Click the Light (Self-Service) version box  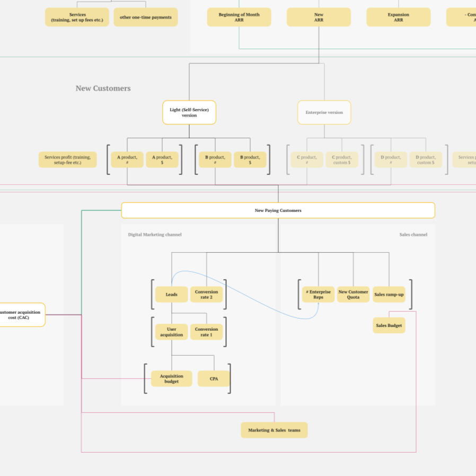[x=189, y=112]
